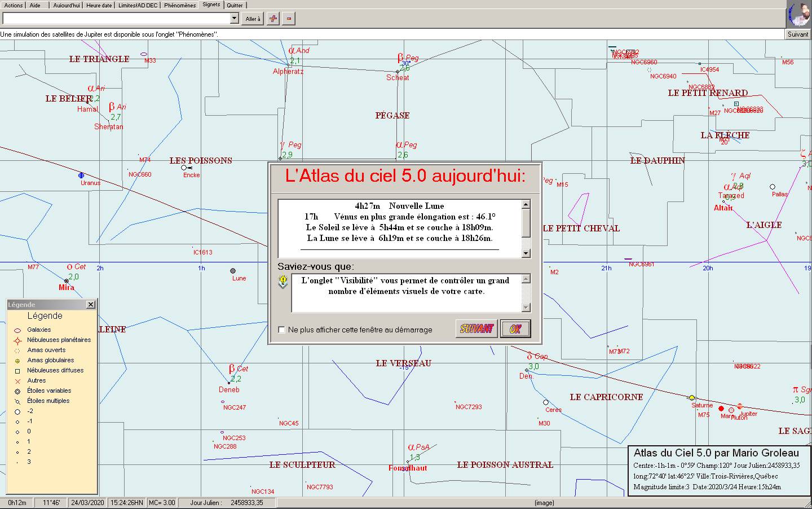The height and width of the screenshot is (509, 812).
Task: Click the 'PÉGASE' constellation label
Action: pos(392,116)
